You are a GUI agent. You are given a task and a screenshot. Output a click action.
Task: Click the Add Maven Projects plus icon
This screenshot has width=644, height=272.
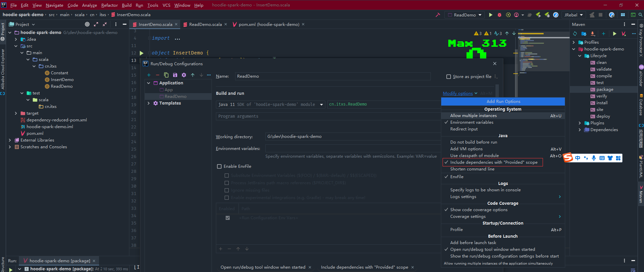pyautogui.click(x=604, y=34)
